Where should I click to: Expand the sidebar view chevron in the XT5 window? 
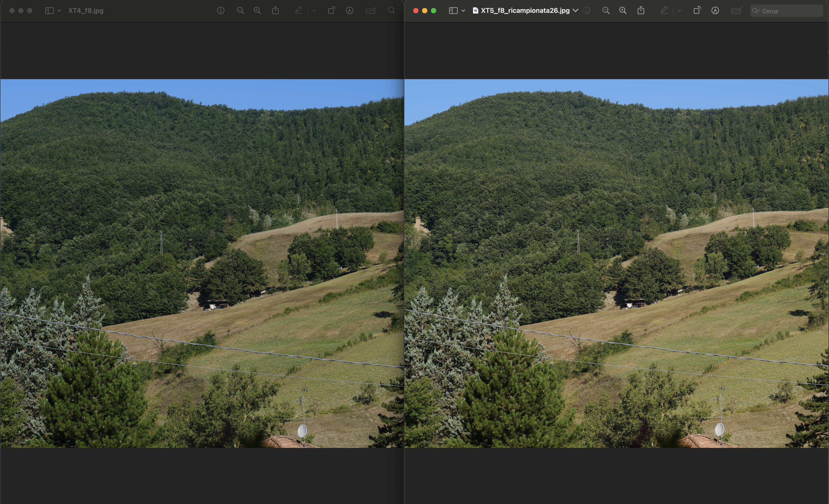pyautogui.click(x=463, y=11)
